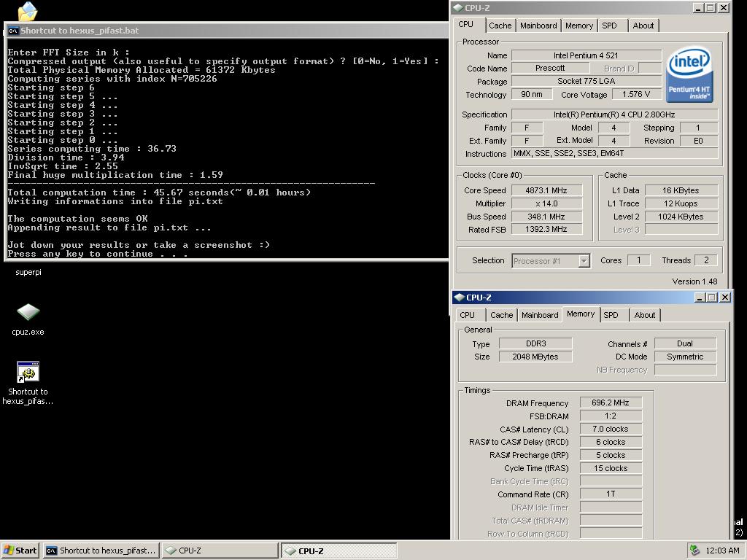Click the Specification field Pentium 4 2.80GHz

coord(614,114)
